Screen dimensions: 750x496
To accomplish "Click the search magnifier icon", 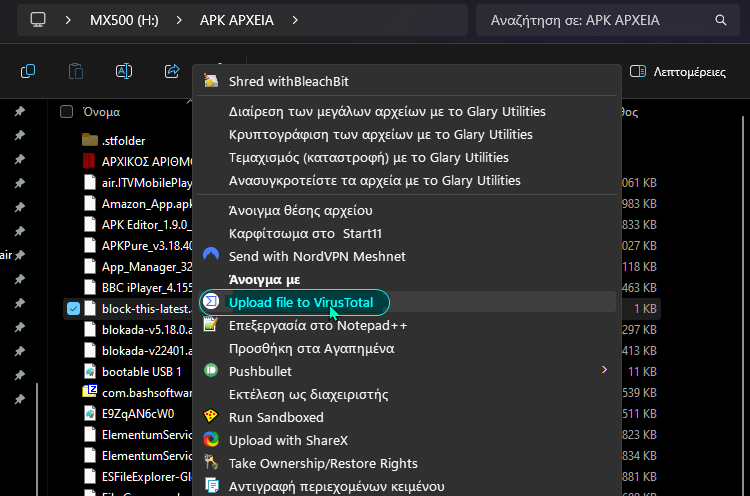I will pyautogui.click(x=720, y=20).
